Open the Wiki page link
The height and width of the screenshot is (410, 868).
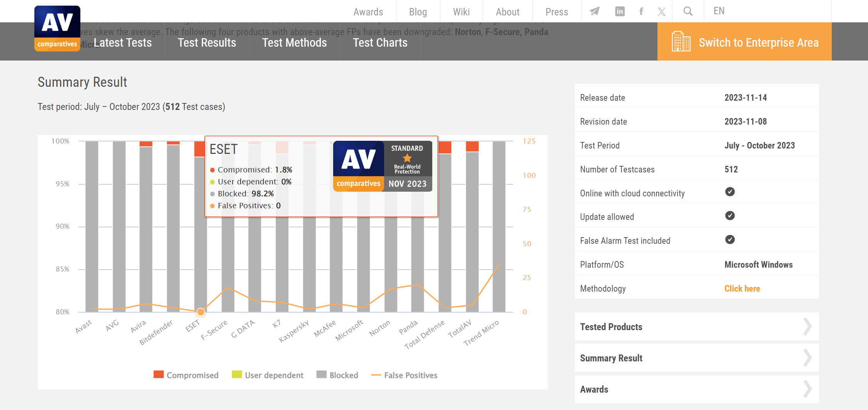pyautogui.click(x=461, y=12)
